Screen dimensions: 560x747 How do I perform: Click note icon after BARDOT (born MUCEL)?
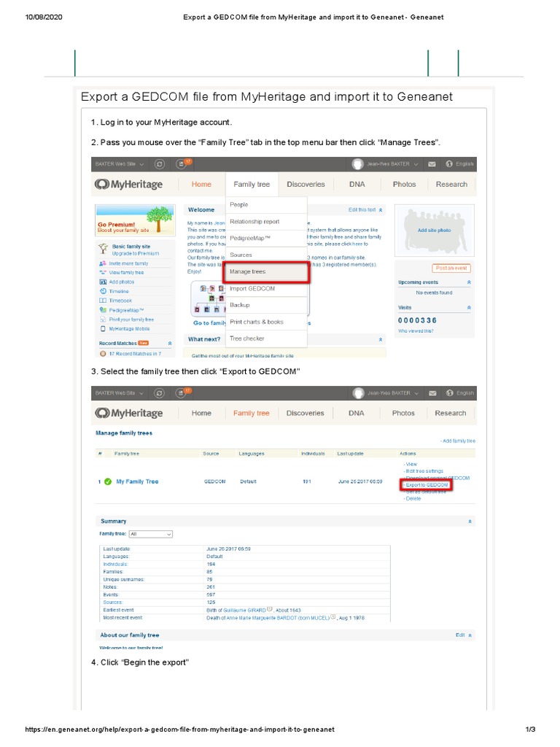pyautogui.click(x=333, y=617)
